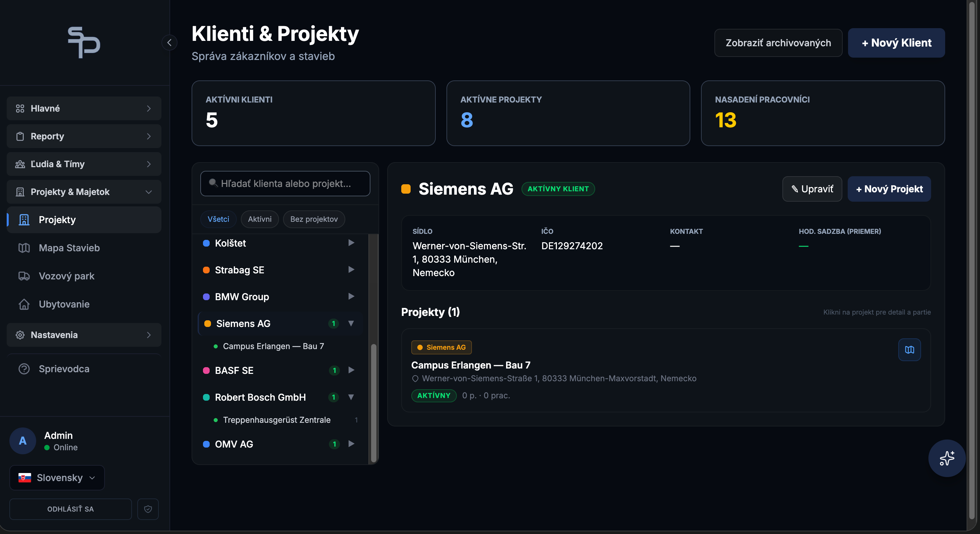Open Sprievodca in the sidebar

coord(84,369)
